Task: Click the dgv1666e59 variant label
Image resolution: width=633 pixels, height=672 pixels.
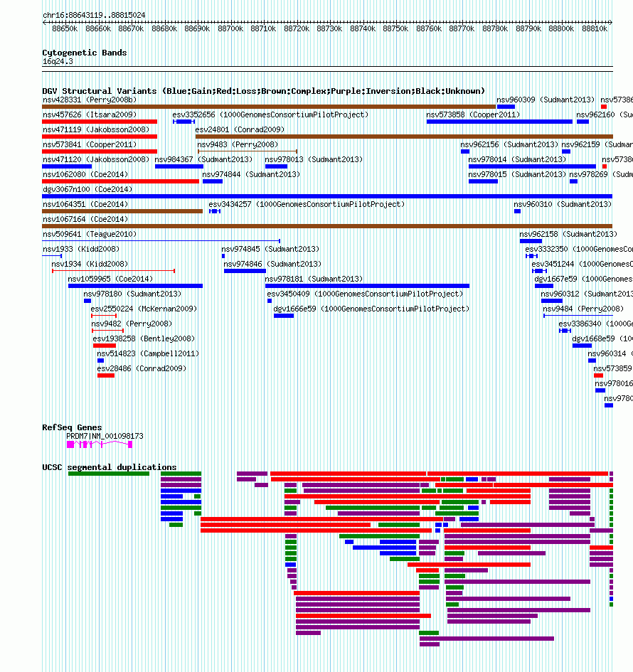Action: (x=371, y=309)
